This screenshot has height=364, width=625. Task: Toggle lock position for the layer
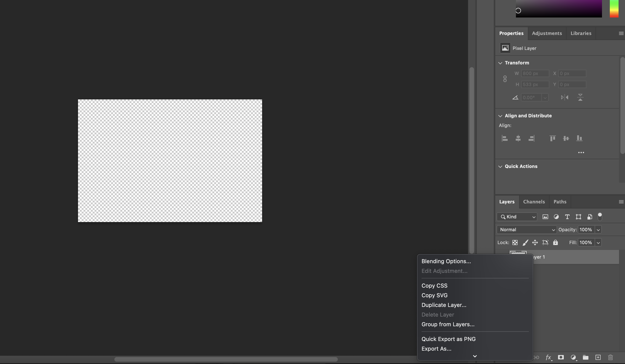click(535, 242)
